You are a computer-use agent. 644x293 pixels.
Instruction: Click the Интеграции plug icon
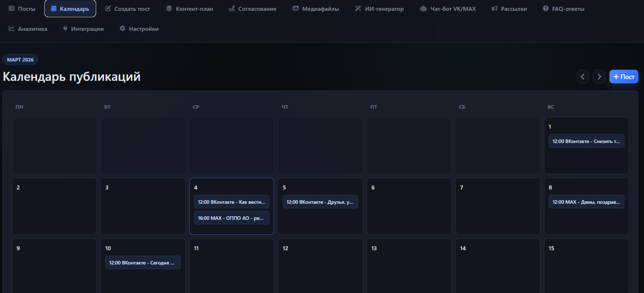point(65,28)
